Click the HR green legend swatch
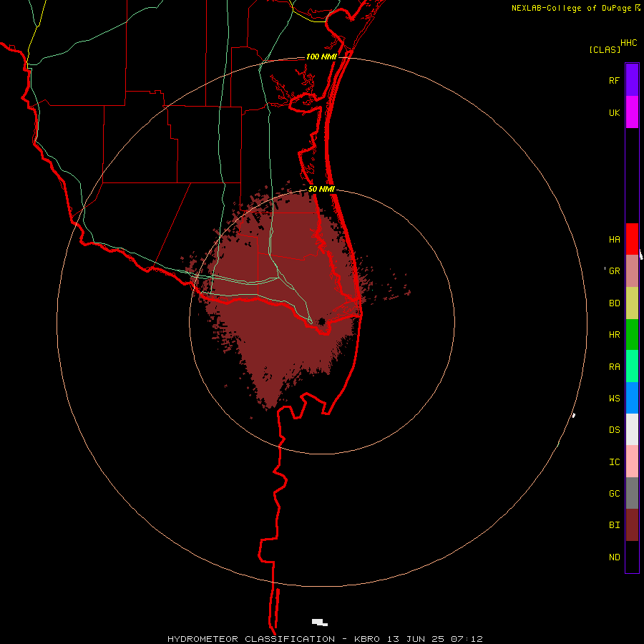This screenshot has height=644, width=644. [632, 335]
